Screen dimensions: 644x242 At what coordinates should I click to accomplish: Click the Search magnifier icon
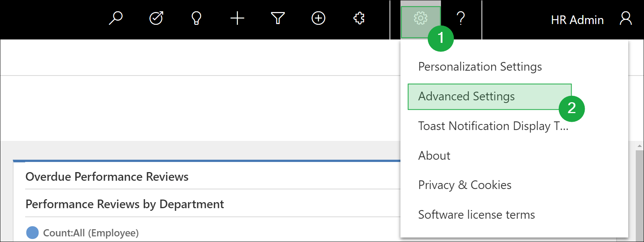[x=116, y=18]
